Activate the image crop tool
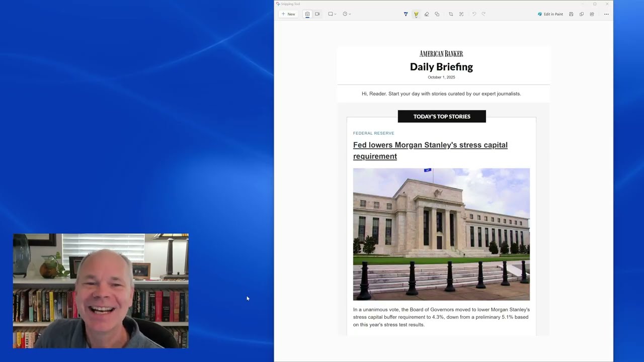 (x=451, y=14)
